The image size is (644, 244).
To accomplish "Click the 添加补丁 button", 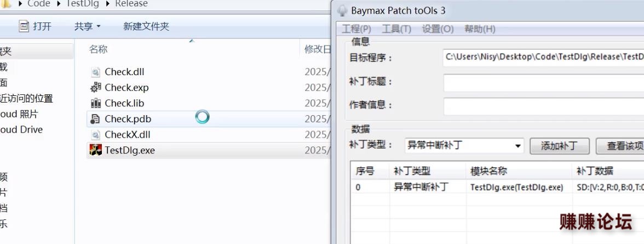I will point(559,146).
